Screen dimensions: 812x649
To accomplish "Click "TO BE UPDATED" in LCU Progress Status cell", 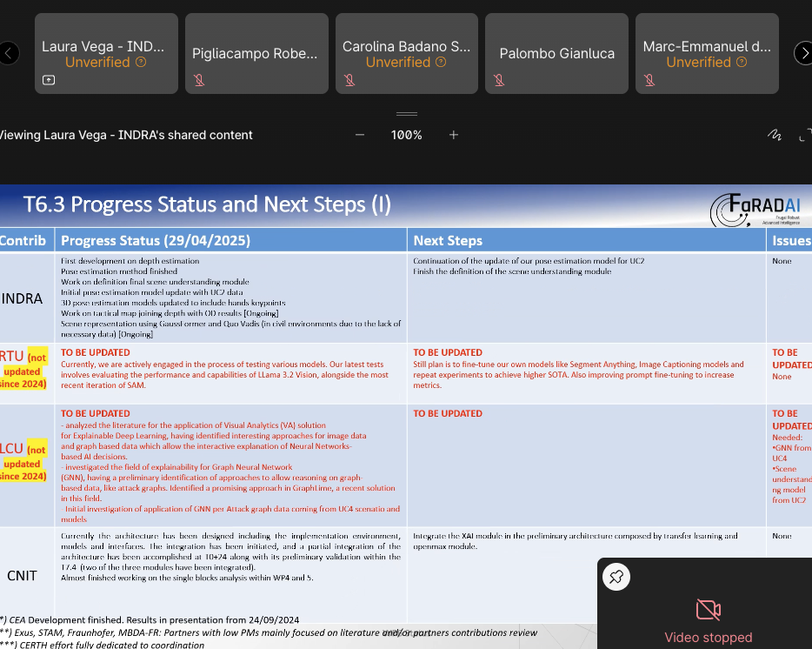I will coord(96,413).
